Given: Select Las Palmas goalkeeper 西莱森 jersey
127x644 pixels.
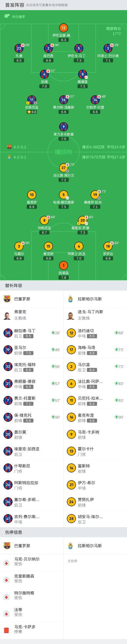Looking at the screenshot, I should pos(63,265).
